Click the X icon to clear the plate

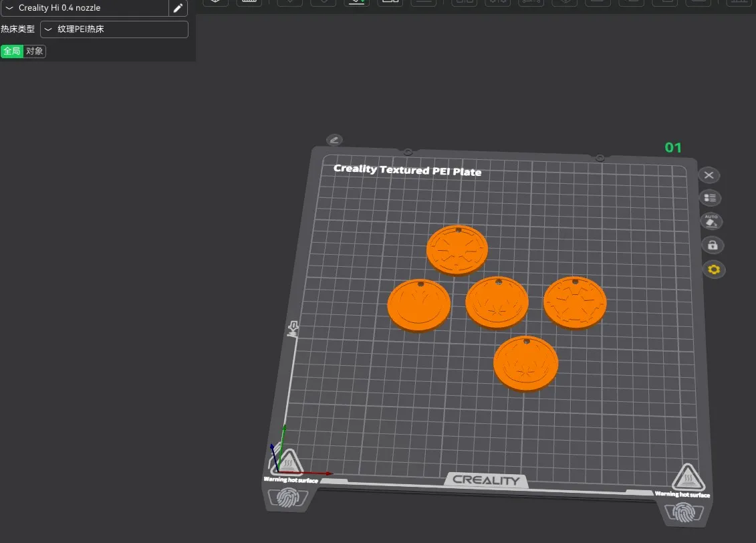[709, 175]
